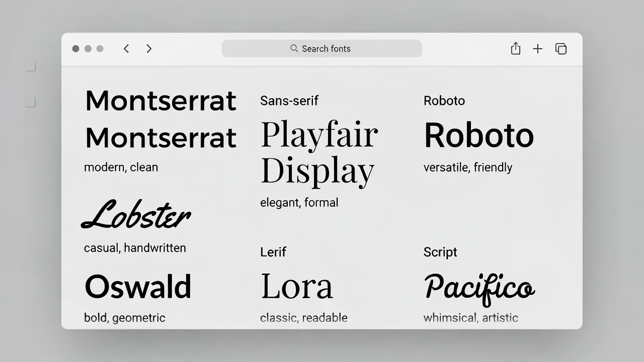Click the yellow traffic-light circle
The height and width of the screenshot is (362, 644).
coord(88,48)
